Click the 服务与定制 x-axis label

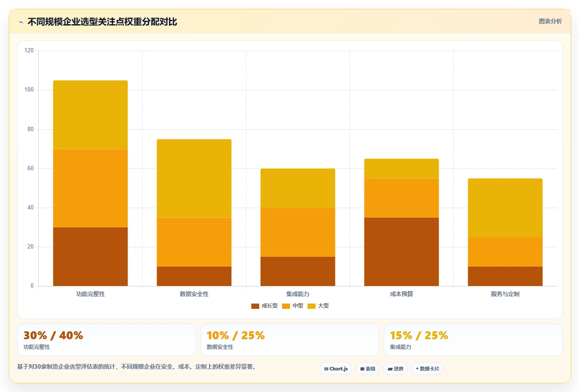pyautogui.click(x=505, y=294)
